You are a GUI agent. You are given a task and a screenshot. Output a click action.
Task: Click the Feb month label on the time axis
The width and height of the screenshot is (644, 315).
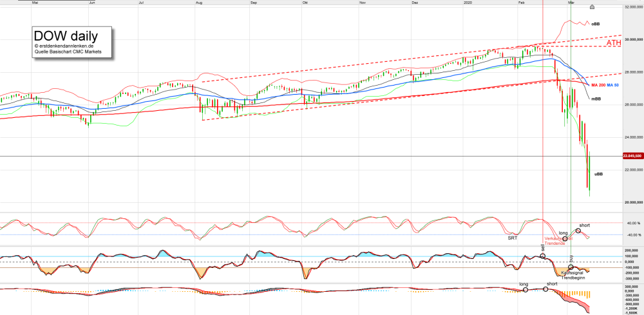(x=522, y=3)
